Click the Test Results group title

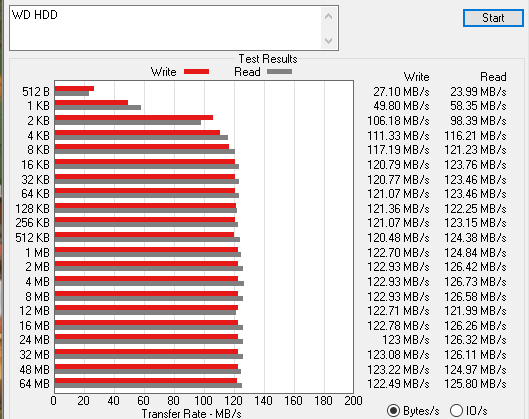(x=268, y=59)
